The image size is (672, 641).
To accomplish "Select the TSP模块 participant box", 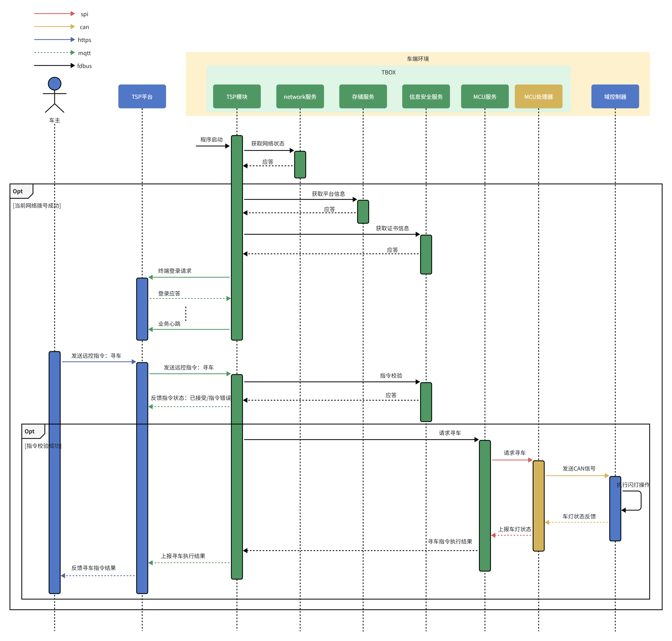I will (x=237, y=96).
